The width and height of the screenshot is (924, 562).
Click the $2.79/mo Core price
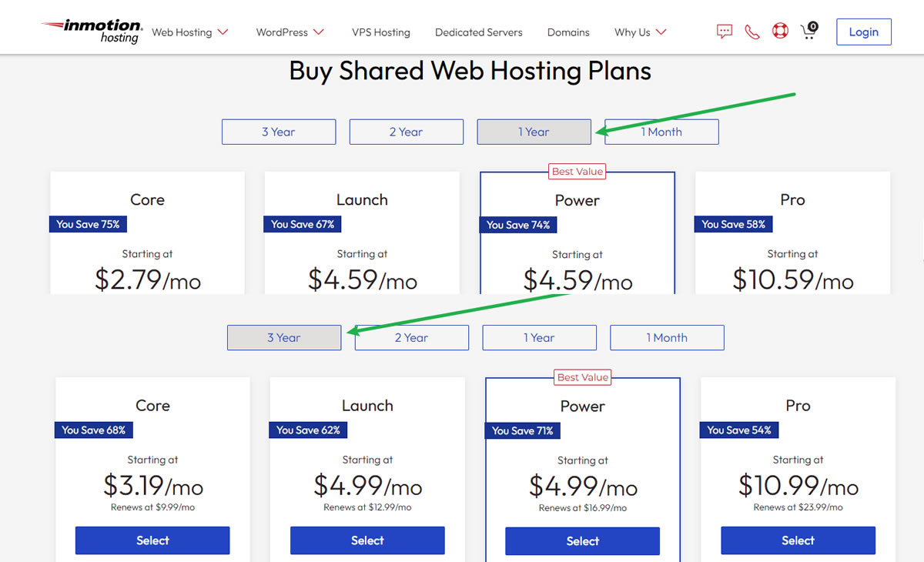pyautogui.click(x=148, y=279)
